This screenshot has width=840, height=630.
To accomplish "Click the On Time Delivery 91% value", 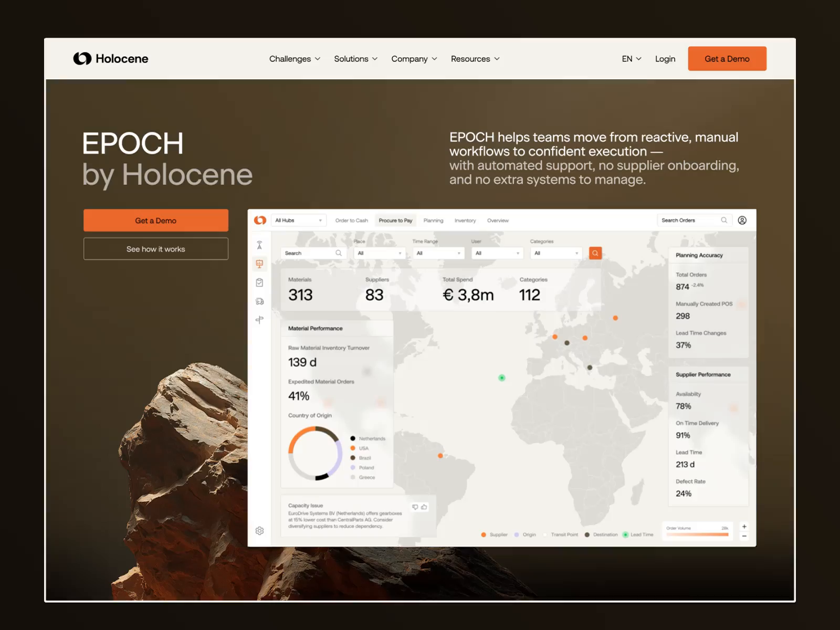I will point(683,435).
